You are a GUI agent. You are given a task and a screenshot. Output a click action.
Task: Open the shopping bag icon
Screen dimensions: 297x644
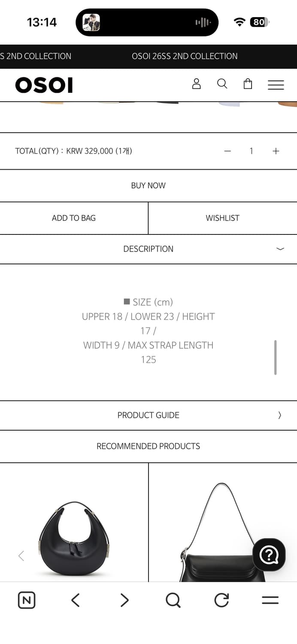coord(248,84)
